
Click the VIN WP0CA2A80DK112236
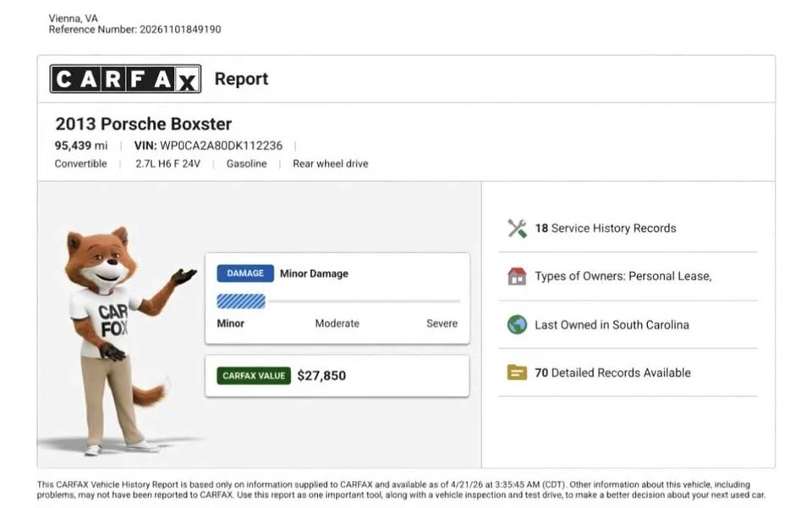tap(208, 146)
